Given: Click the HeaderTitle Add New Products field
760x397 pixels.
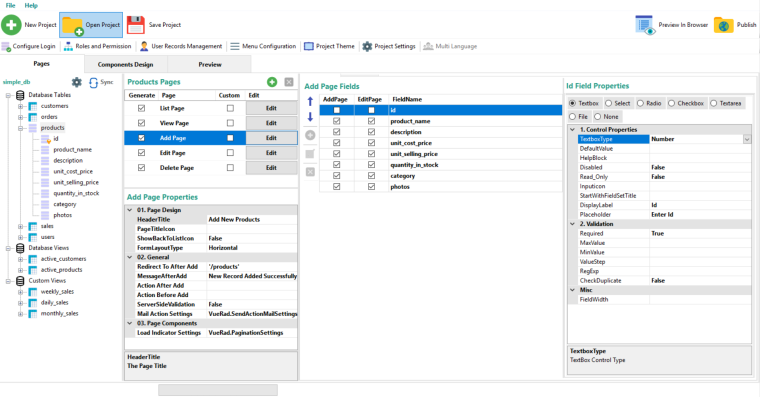Looking at the screenshot, I should [x=252, y=220].
